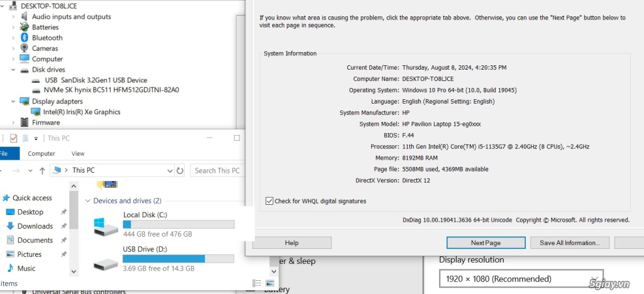Click the Computer monitor icon in Device Manager
This screenshot has width=644, height=294.
click(x=25, y=58)
